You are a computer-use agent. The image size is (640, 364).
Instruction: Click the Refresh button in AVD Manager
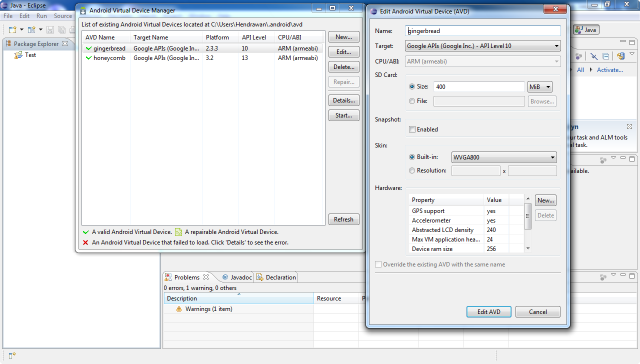click(344, 219)
